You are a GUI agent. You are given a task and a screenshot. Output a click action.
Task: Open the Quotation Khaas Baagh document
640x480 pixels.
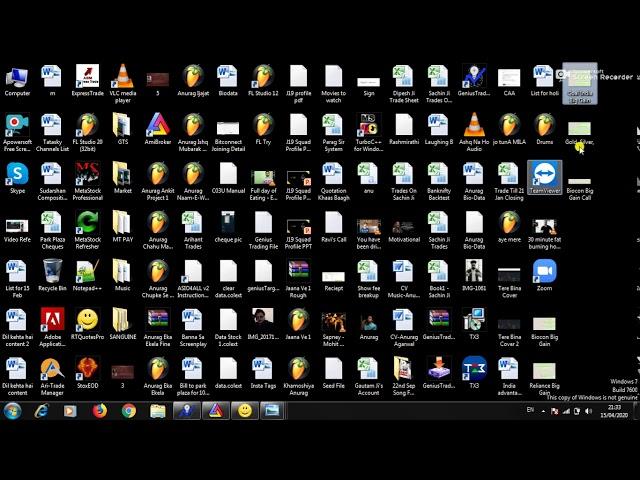333,181
